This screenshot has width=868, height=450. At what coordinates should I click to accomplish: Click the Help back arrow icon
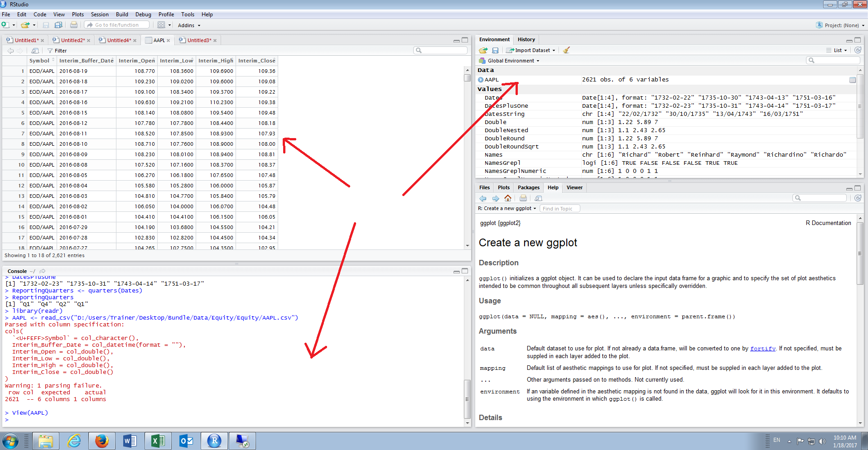pyautogui.click(x=483, y=198)
